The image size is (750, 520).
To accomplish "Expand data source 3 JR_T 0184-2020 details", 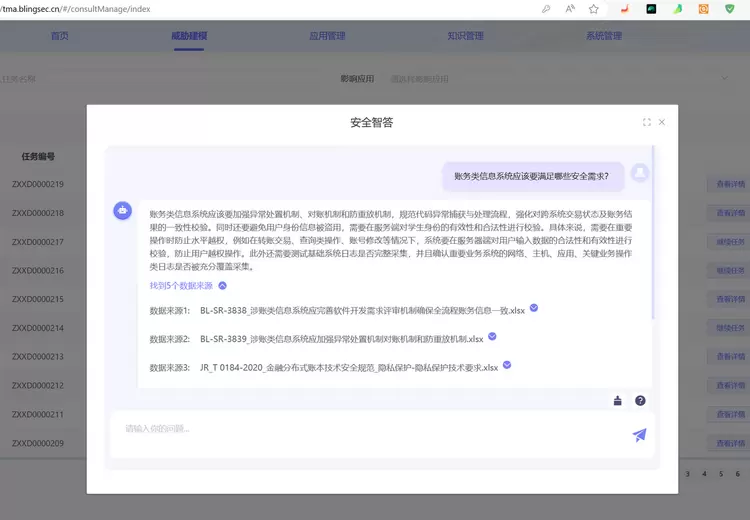I will [508, 365].
